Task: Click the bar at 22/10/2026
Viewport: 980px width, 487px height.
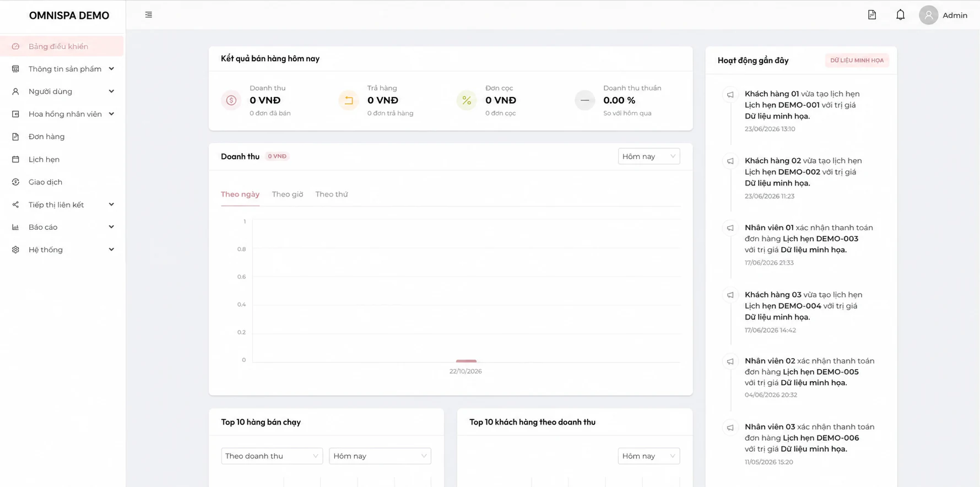Action: click(x=466, y=361)
